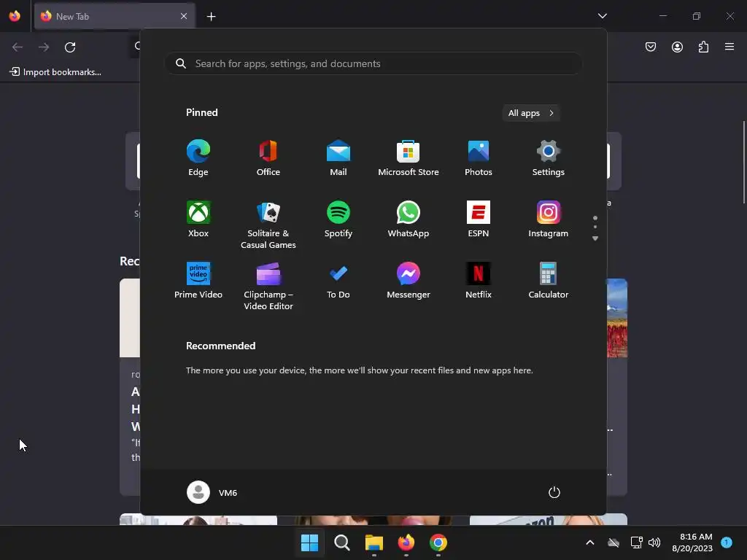Open Messenger from pinned apps
The image size is (747, 560).
tap(409, 281)
